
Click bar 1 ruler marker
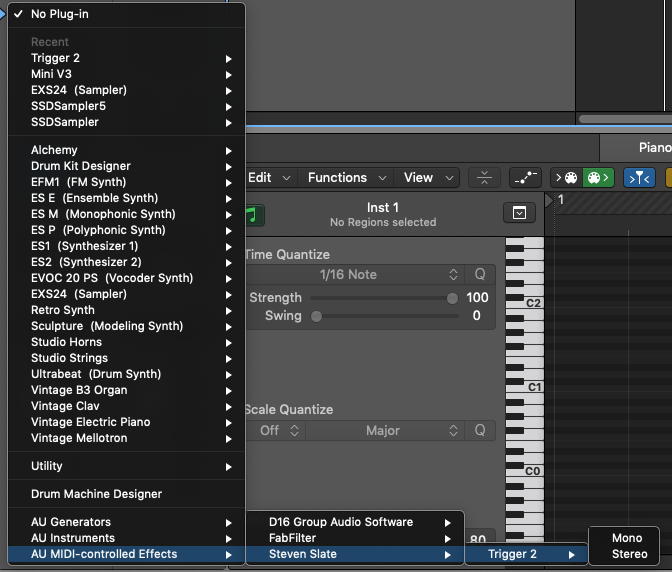[561, 200]
